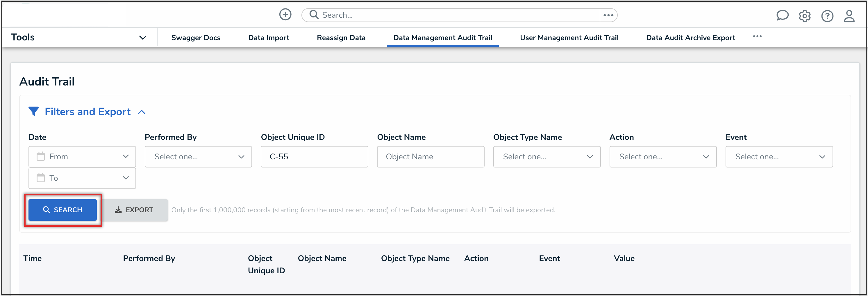
Task: Click the help question mark icon
Action: coord(827,16)
